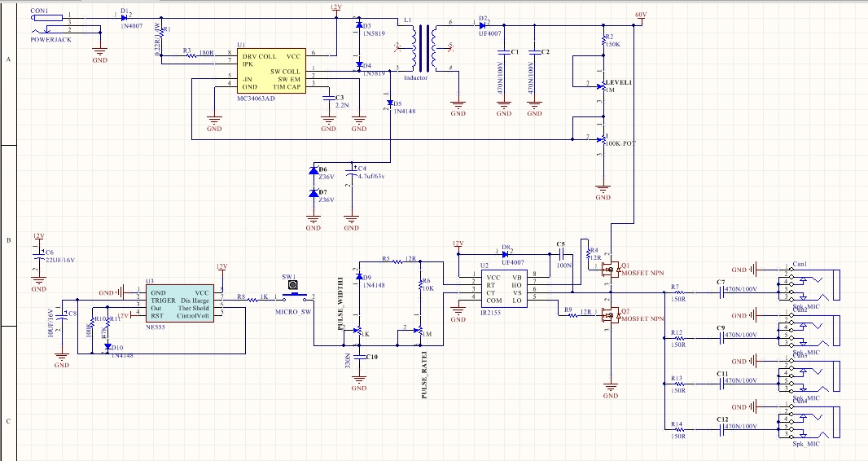Select resistor R3 180R
The width and height of the screenshot is (868, 461).
coord(187,56)
